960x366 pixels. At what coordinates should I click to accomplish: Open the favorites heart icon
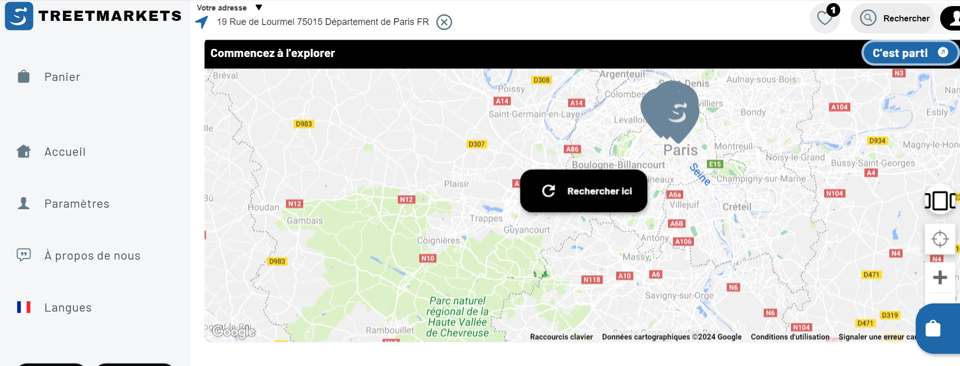(x=825, y=18)
